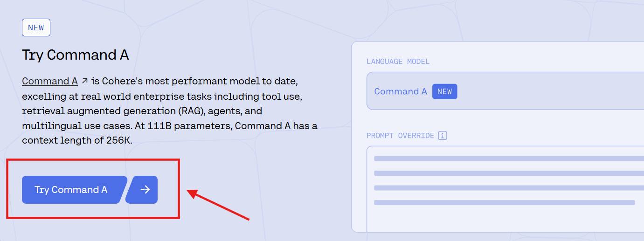Click the second placeholder line in prompt box
This screenshot has height=241, width=644.
tap(508, 173)
